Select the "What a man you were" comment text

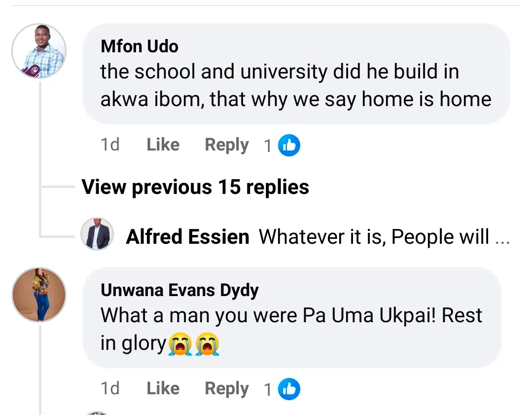pos(291,316)
